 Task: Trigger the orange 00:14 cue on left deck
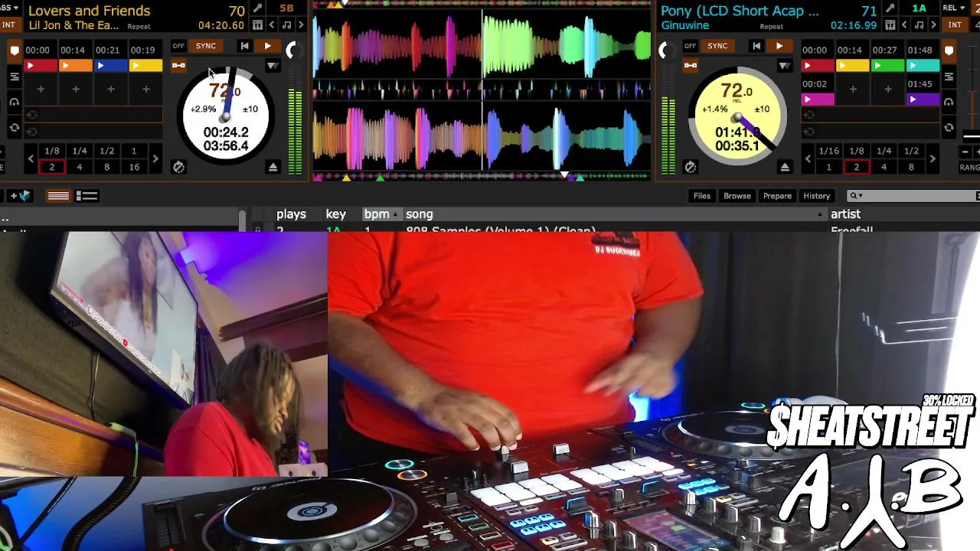[76, 66]
